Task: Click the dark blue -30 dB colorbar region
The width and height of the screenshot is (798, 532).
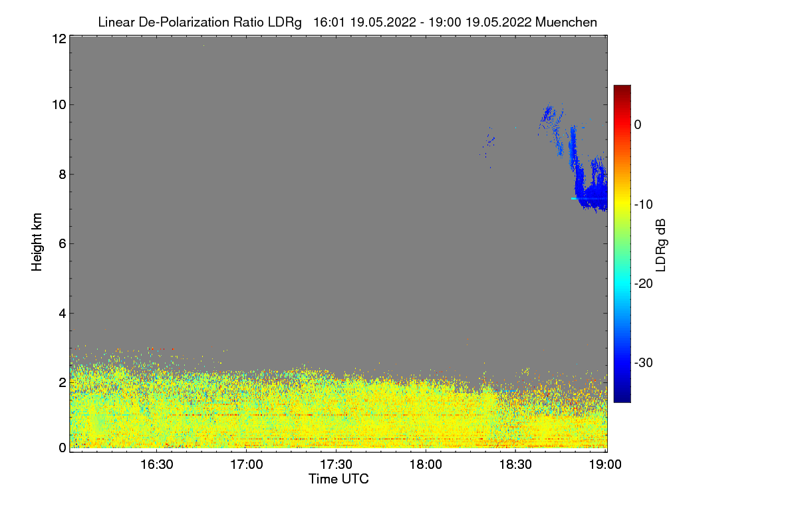Action: [x=622, y=362]
